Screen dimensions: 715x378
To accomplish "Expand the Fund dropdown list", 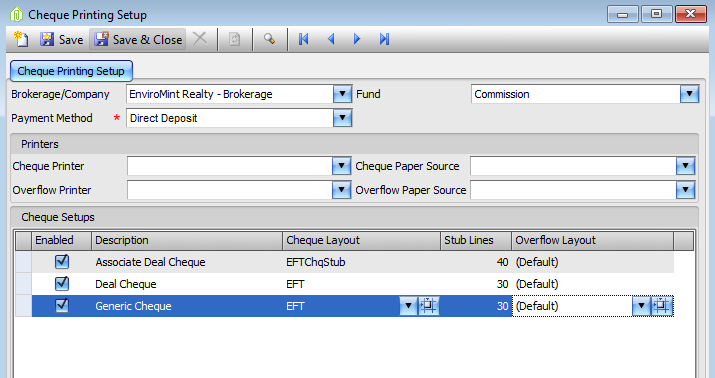I will 689,94.
